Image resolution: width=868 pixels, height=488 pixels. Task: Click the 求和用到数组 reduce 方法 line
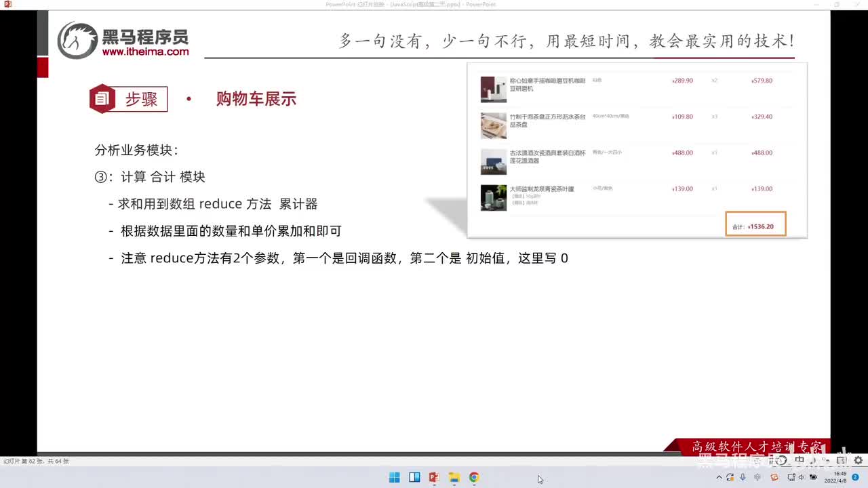pos(213,204)
